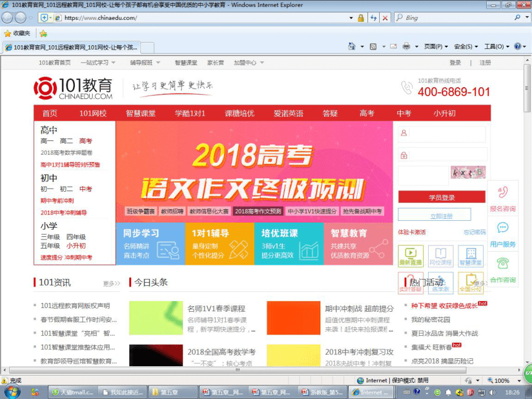Click the add-to-favorites-bar star icon

pos(43,33)
